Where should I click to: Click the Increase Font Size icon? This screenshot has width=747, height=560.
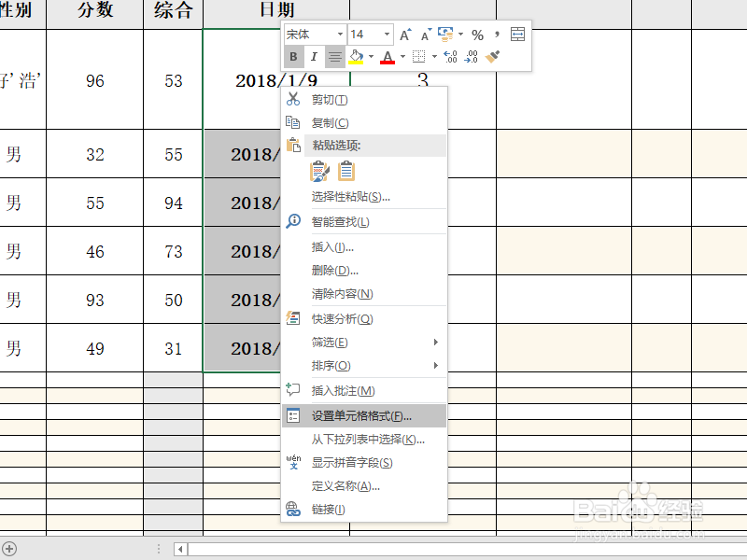[405, 34]
